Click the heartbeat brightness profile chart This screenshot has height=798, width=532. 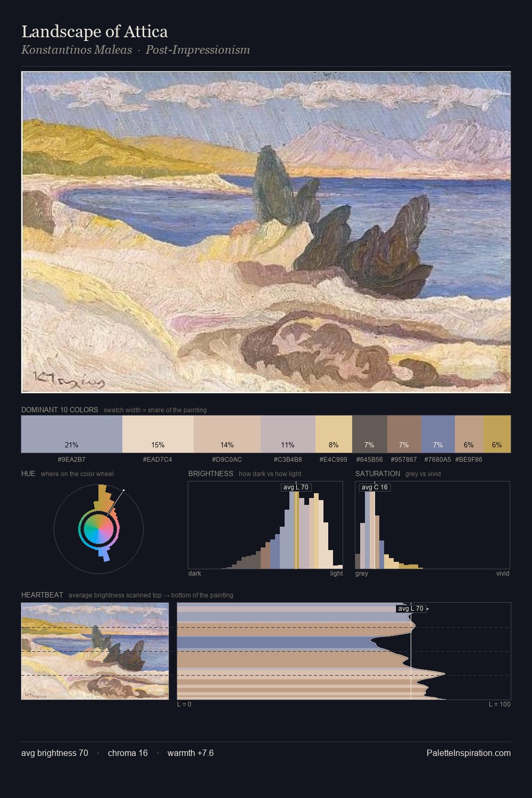point(344,651)
